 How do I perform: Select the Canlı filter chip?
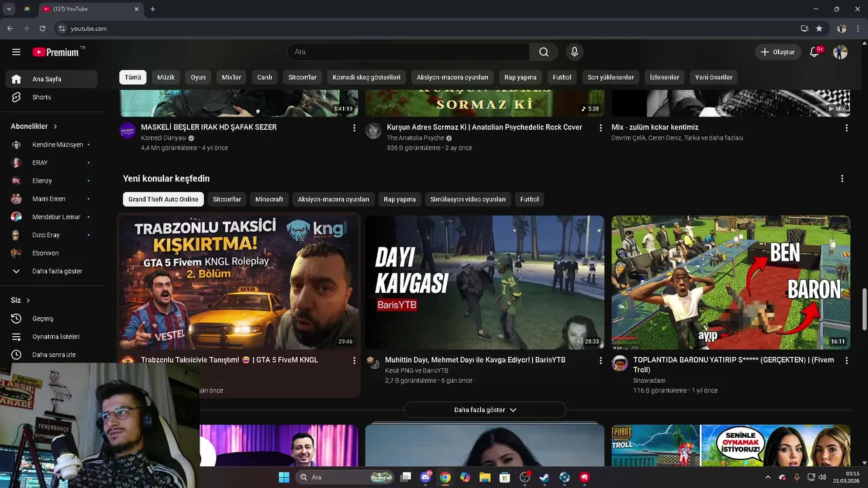tap(264, 77)
